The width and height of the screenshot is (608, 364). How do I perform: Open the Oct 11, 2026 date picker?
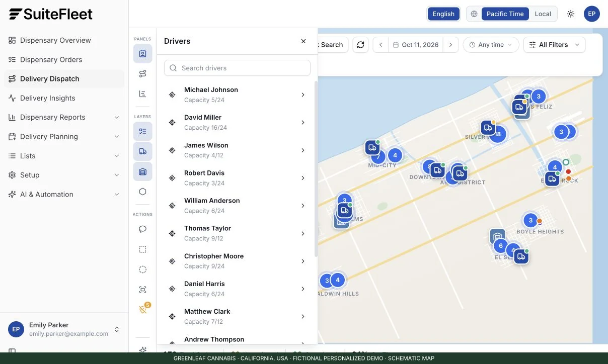click(x=416, y=45)
